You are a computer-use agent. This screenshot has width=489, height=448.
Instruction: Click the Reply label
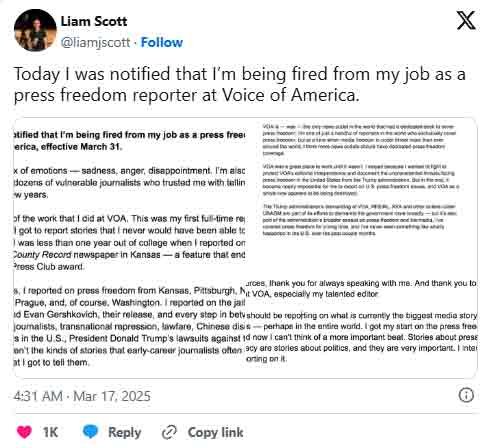pos(125,432)
